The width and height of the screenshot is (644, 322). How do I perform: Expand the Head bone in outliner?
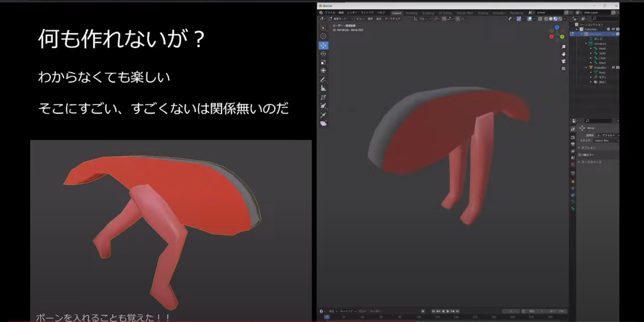591,49
